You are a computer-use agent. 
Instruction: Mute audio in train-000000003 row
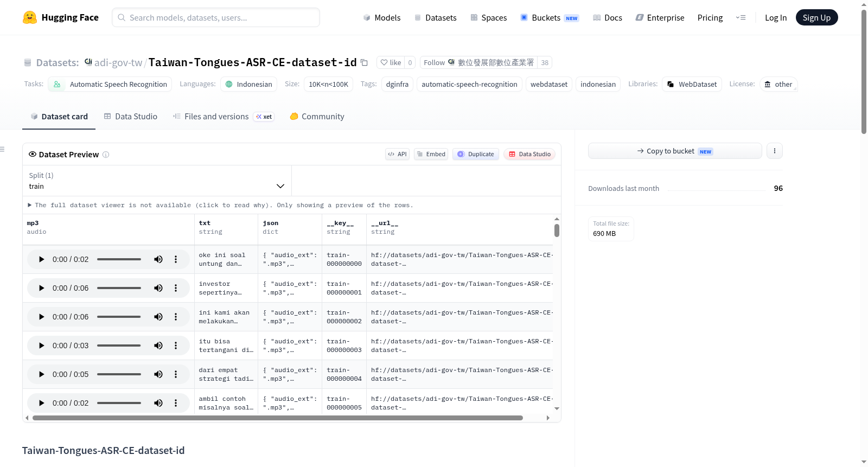pyautogui.click(x=158, y=346)
